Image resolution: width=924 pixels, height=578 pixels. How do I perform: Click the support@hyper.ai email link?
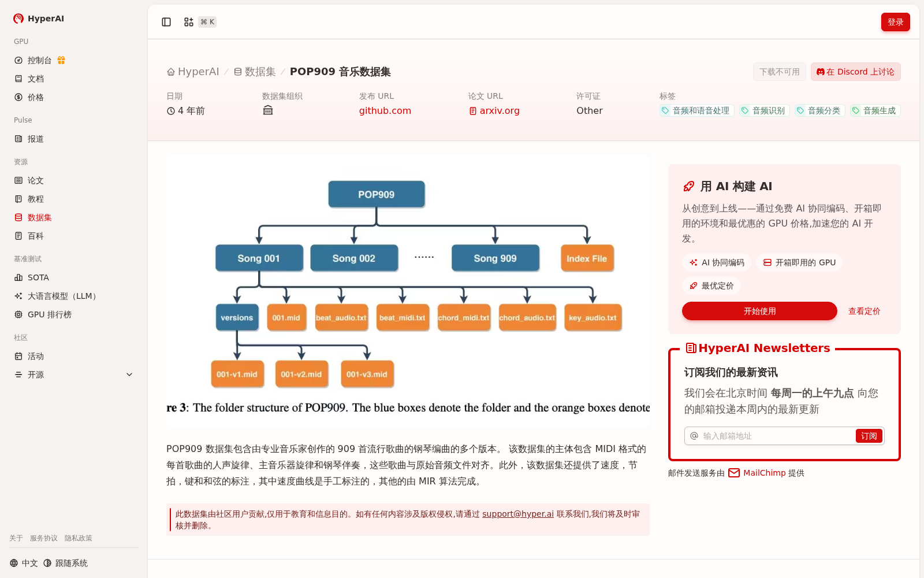518,514
